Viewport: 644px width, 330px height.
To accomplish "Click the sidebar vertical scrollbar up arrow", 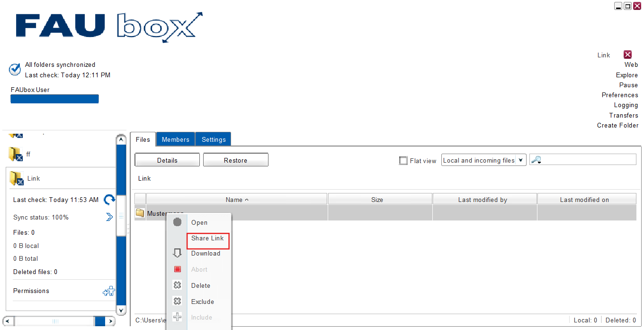I will 121,139.
